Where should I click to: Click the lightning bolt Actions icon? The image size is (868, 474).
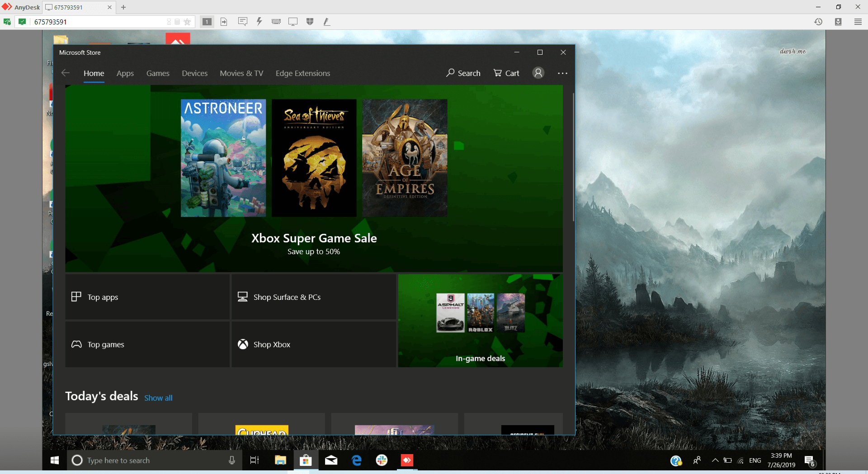(259, 22)
